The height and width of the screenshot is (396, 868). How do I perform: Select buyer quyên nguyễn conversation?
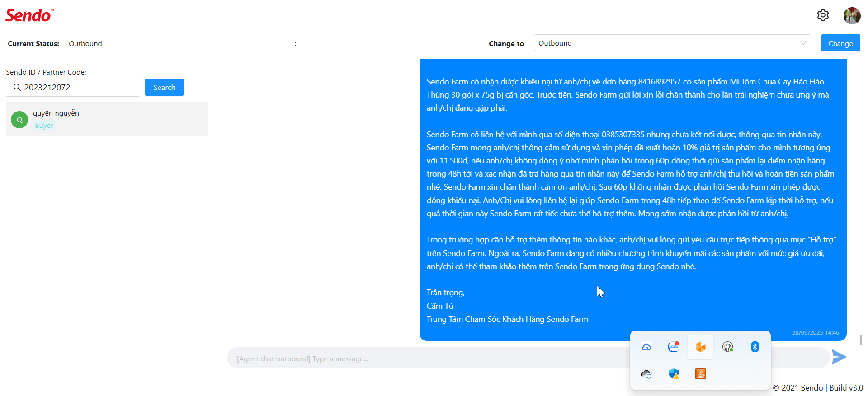107,119
